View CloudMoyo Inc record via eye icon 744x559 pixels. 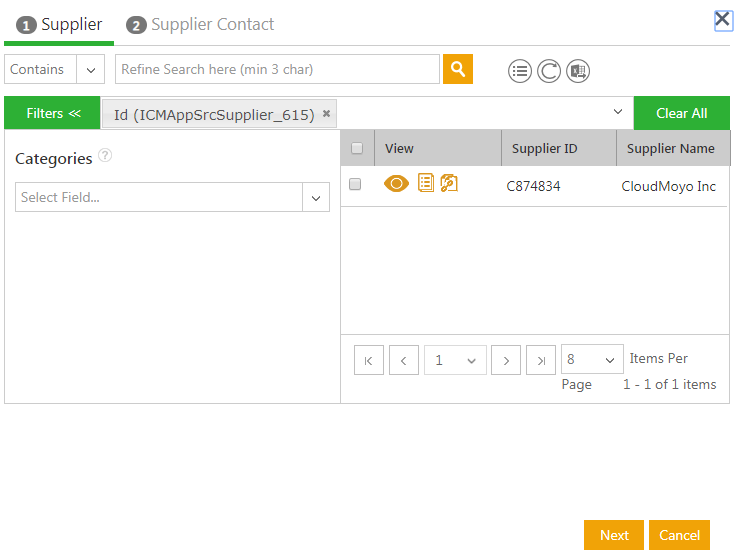[x=396, y=184]
